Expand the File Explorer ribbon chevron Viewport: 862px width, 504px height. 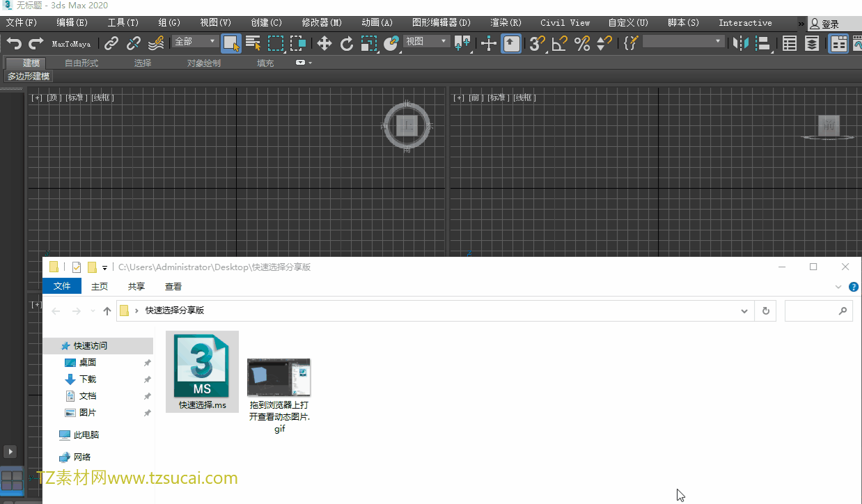pos(838,287)
